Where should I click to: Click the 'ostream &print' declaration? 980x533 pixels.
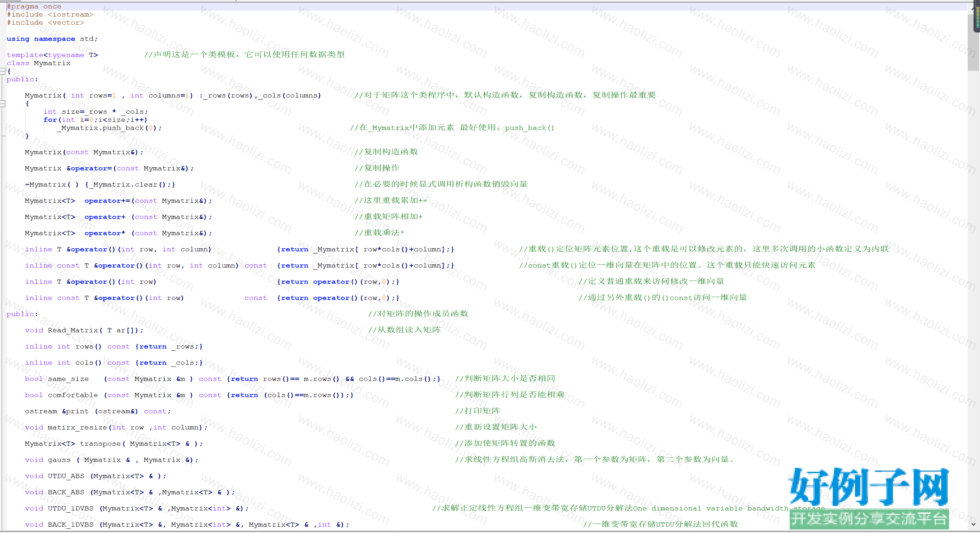[x=98, y=411]
